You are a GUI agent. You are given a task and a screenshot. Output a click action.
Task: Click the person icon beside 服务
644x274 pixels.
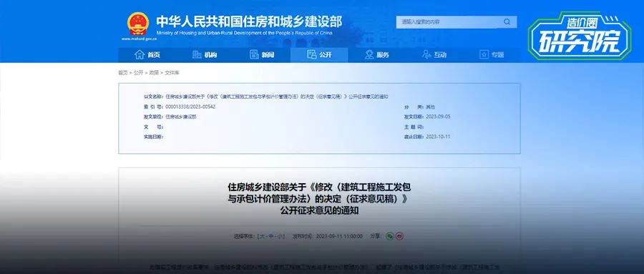(x=369, y=54)
